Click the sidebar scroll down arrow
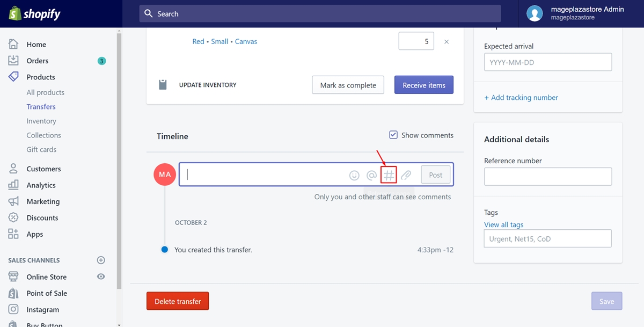Screen dimensions: 644x327 [119, 324]
